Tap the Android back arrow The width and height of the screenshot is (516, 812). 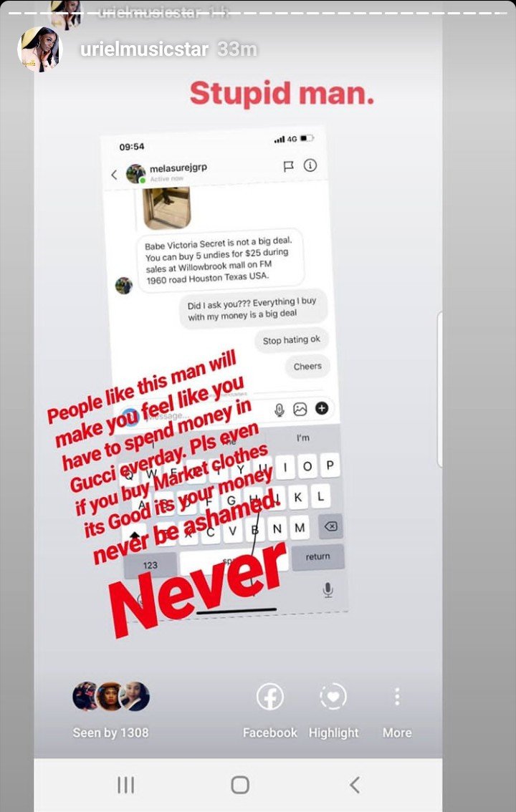click(x=355, y=785)
